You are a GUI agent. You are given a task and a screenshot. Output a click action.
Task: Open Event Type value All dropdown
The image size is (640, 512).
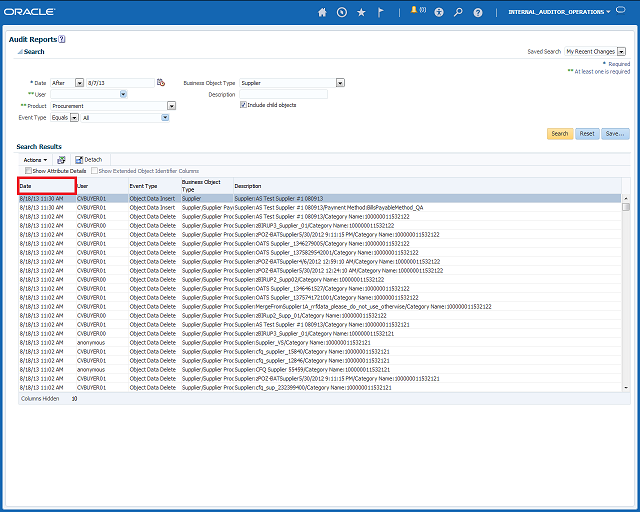(x=165, y=118)
